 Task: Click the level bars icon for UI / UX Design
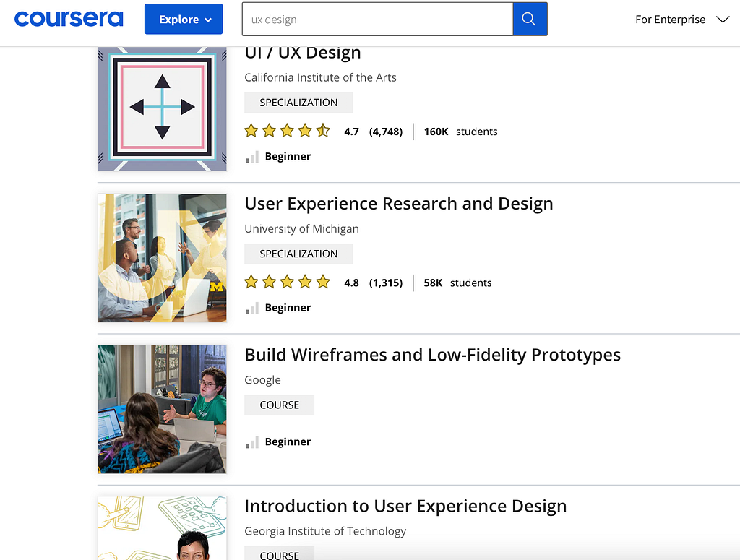click(252, 157)
